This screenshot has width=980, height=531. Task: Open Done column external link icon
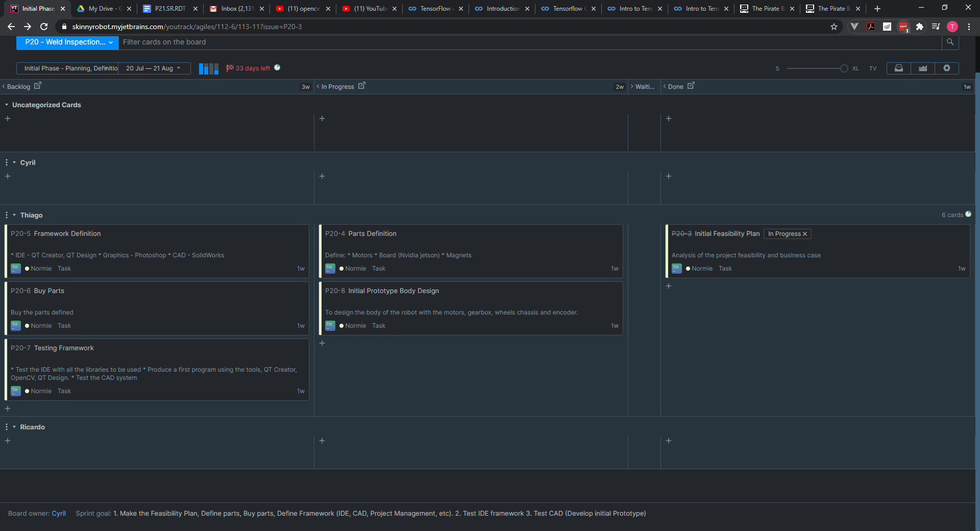[691, 86]
